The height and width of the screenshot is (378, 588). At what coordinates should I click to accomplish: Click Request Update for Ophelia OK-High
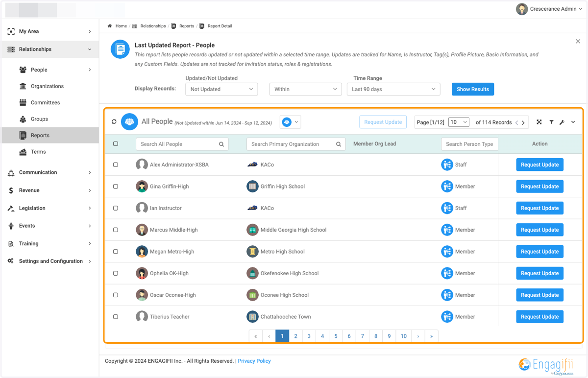point(539,273)
